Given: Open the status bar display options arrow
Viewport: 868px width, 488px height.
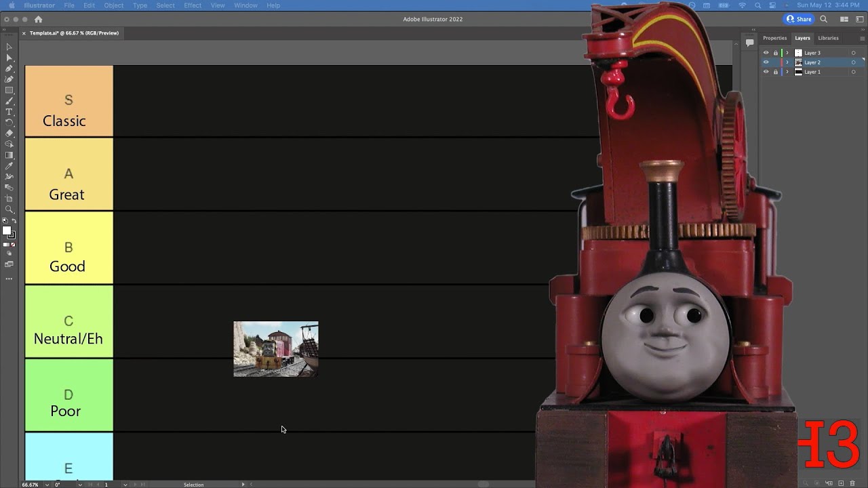Looking at the screenshot, I should (x=243, y=485).
